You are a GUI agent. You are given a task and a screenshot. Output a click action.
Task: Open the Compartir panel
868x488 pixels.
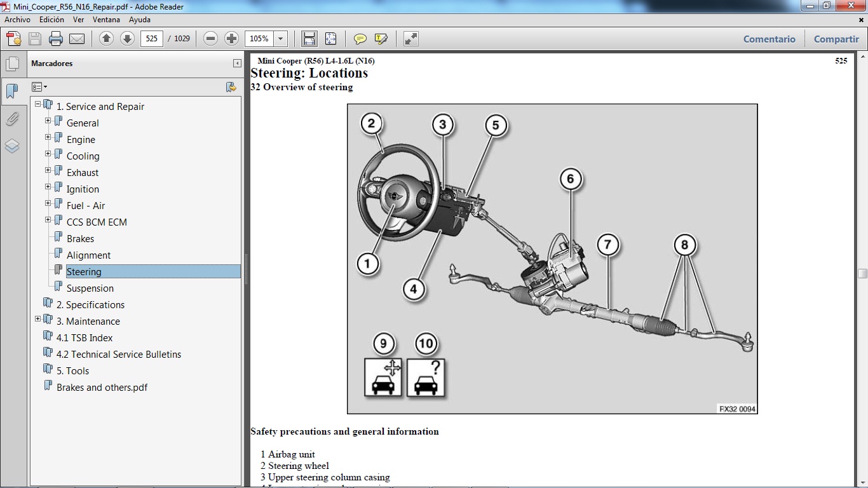point(836,39)
